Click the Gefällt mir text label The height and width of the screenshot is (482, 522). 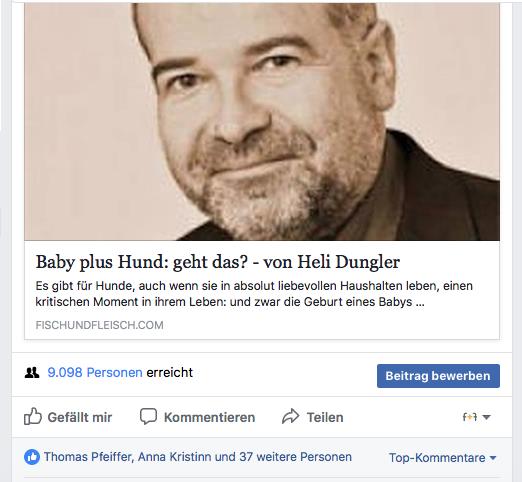click(x=80, y=417)
